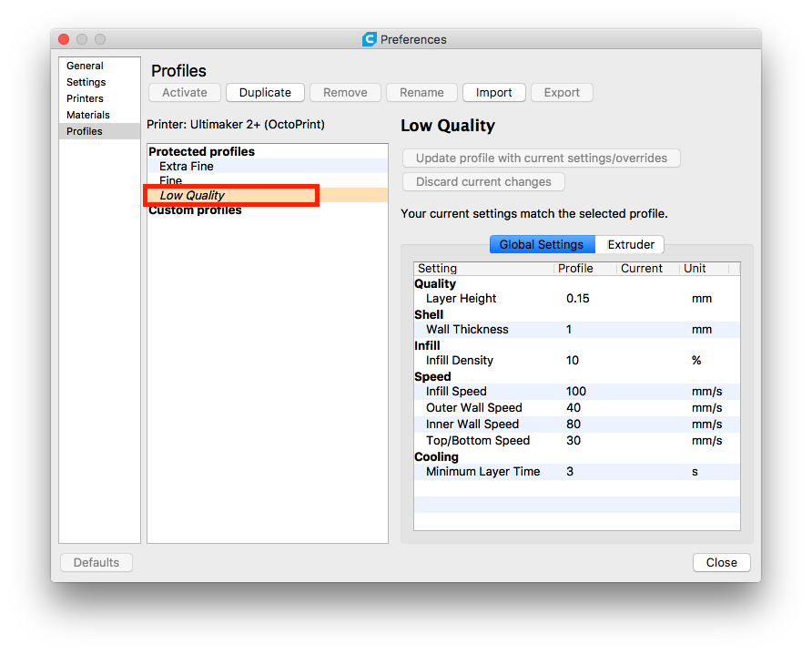Click the Setting column header
This screenshot has width=812, height=655.
click(x=483, y=269)
